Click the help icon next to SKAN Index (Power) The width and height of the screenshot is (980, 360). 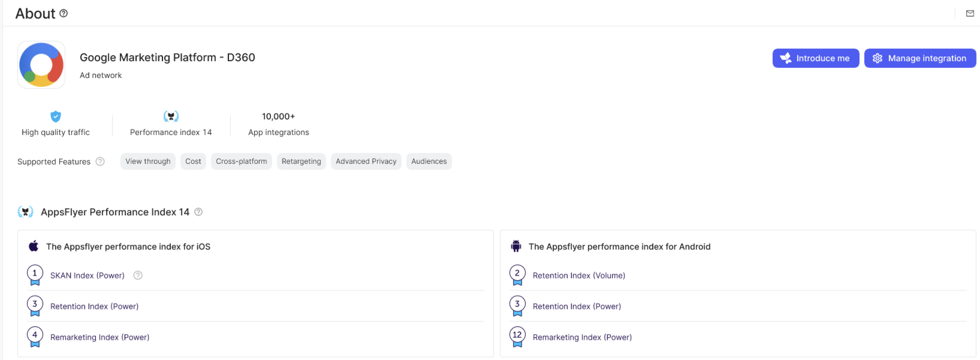point(138,275)
